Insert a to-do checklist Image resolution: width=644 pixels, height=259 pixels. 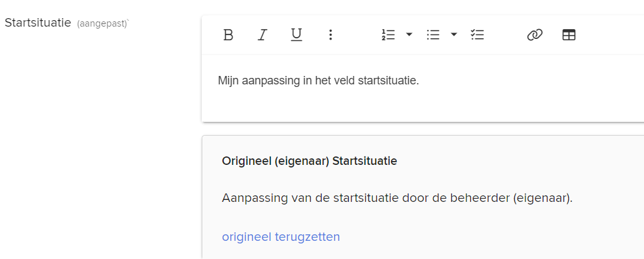477,35
